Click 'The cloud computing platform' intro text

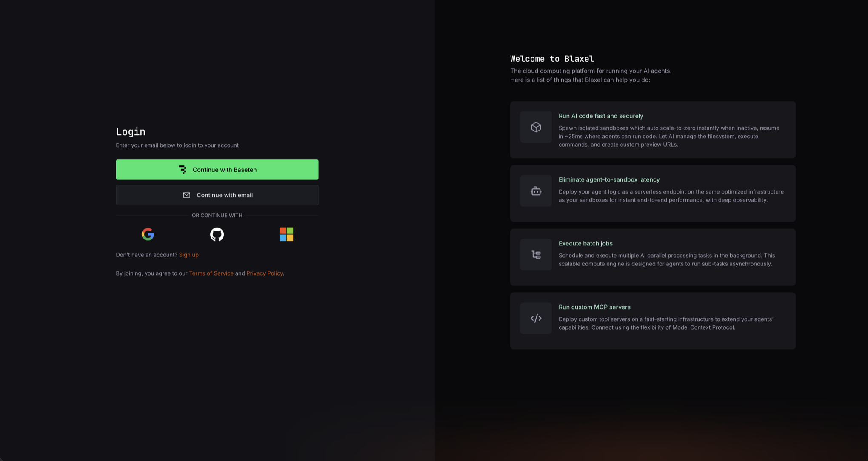tap(591, 75)
